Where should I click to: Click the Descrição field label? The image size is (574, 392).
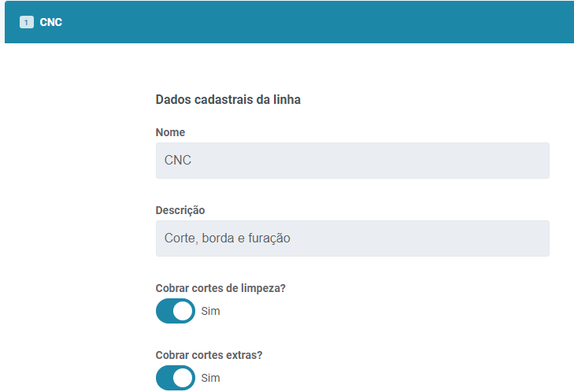click(180, 210)
